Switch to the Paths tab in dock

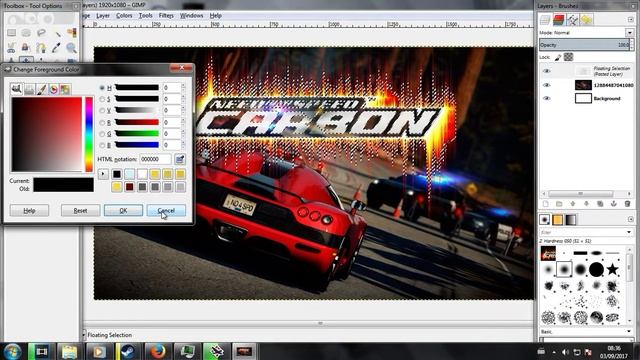(x=573, y=20)
